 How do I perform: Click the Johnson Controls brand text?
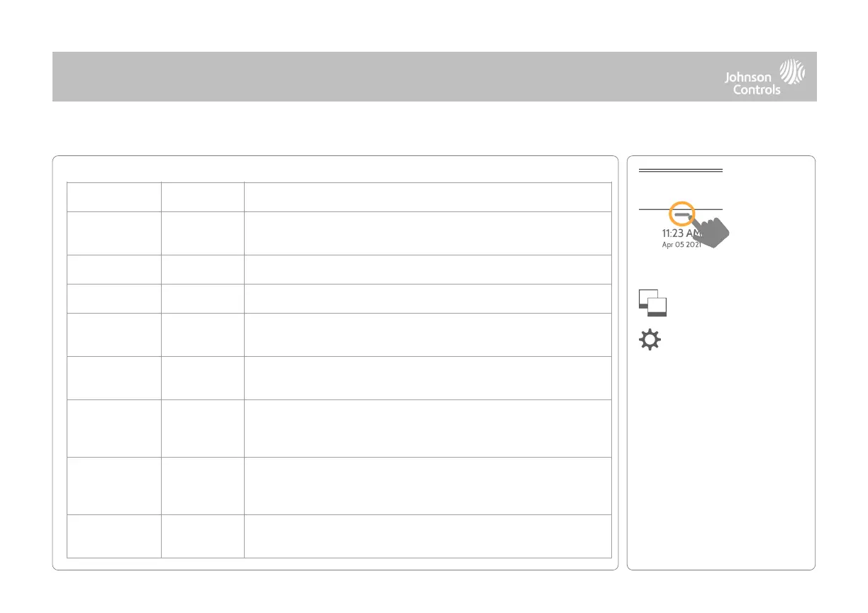752,84
